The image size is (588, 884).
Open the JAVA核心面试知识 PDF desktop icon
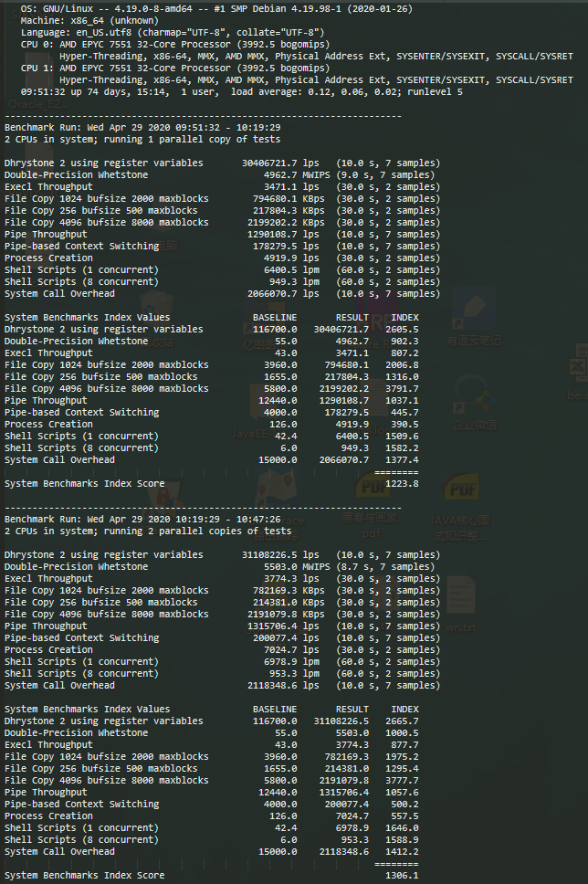[459, 506]
